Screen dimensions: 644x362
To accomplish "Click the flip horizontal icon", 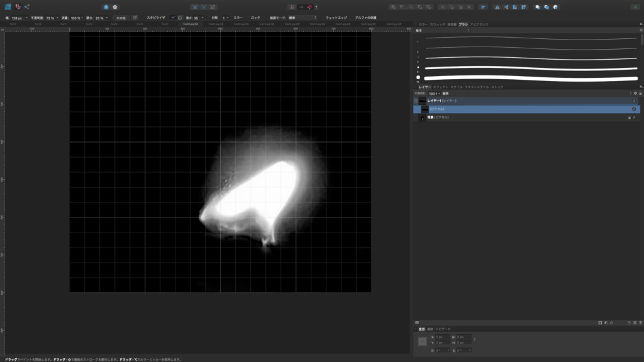I will (x=497, y=7).
